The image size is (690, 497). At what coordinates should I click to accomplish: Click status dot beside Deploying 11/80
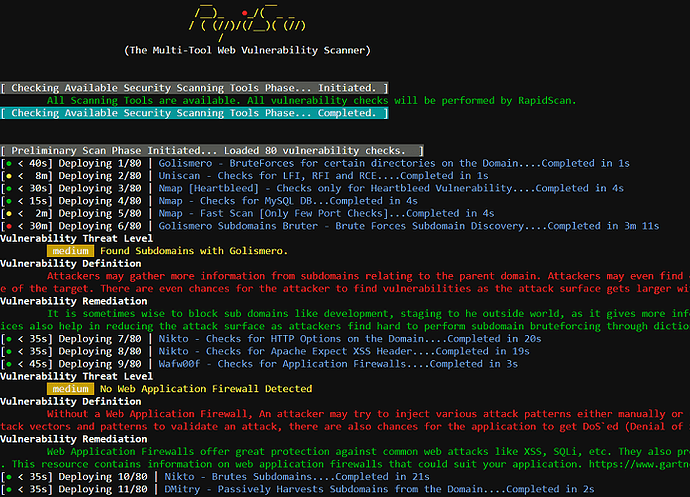10,490
